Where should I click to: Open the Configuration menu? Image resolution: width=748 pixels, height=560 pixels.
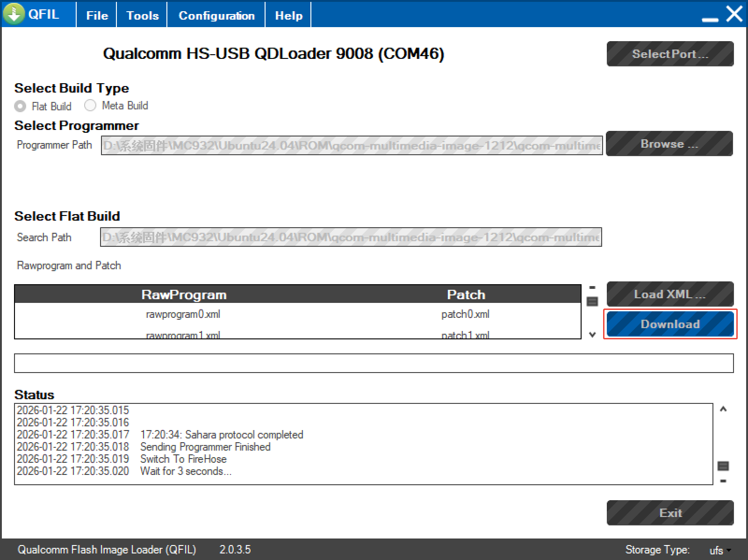point(216,15)
